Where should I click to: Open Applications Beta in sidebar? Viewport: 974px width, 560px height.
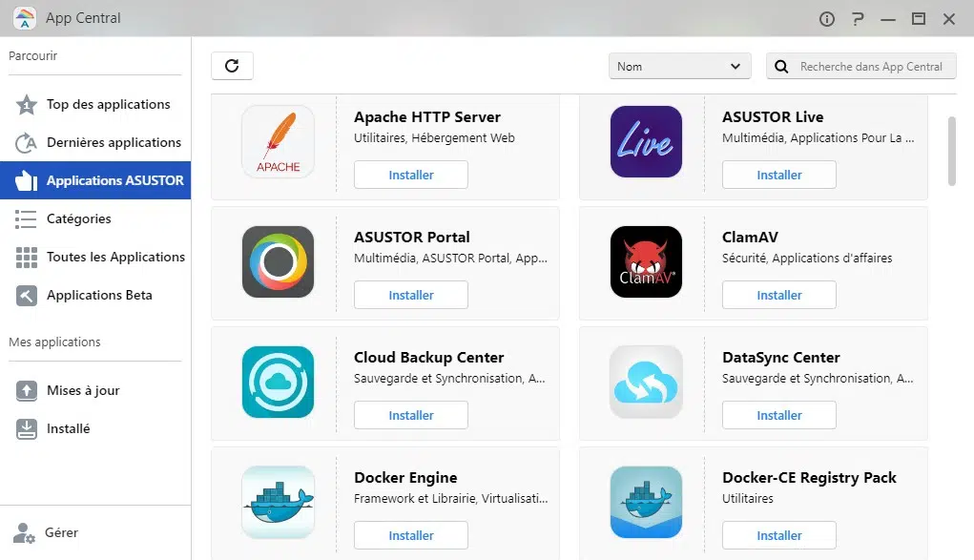tap(95, 295)
